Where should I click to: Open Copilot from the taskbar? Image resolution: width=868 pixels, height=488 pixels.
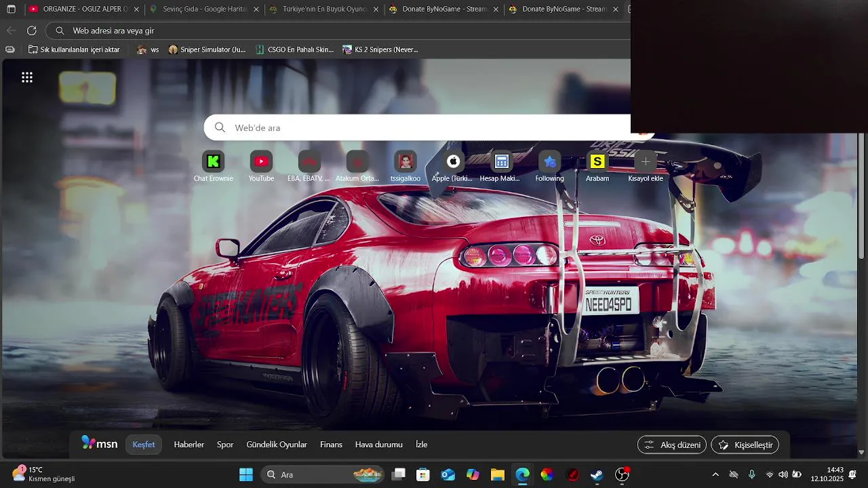pyautogui.click(x=473, y=474)
